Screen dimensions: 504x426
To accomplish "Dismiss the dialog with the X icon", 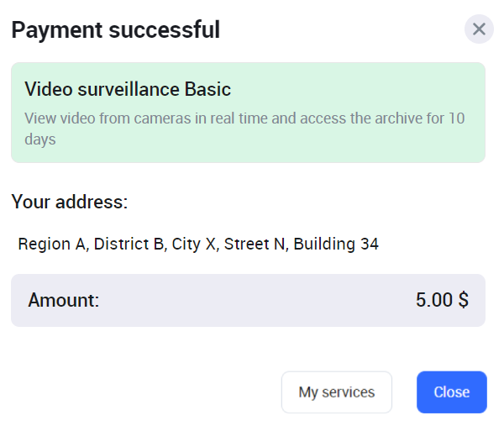I will [479, 29].
